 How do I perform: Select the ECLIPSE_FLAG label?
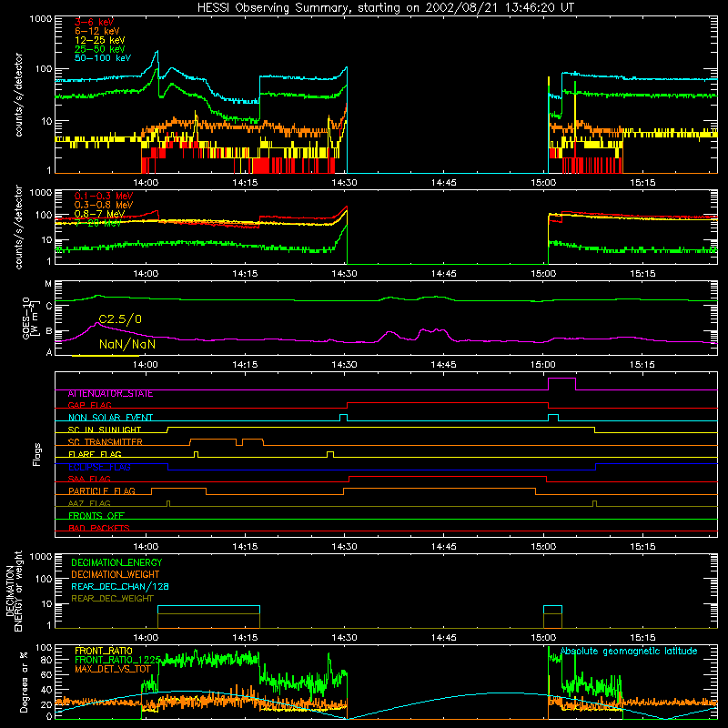pyautogui.click(x=99, y=467)
